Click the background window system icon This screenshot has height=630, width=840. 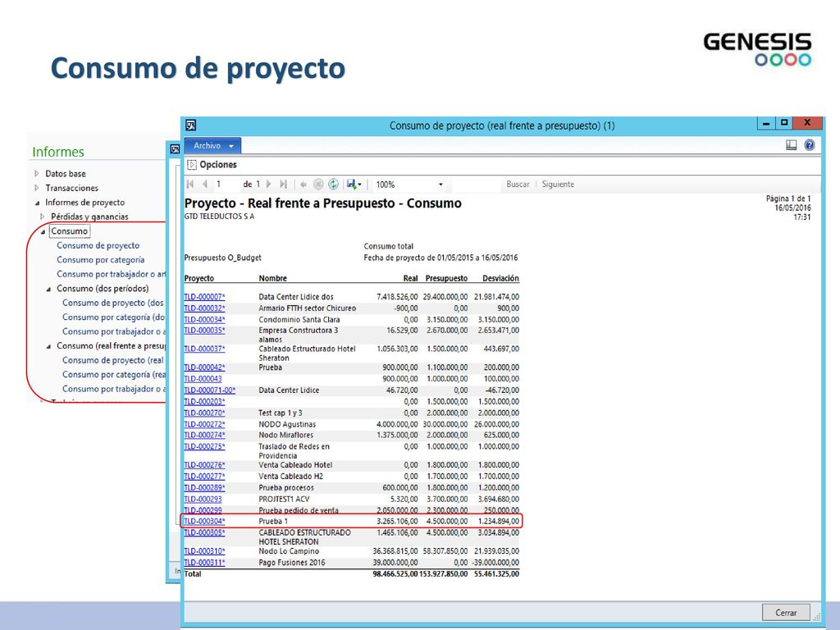(174, 149)
